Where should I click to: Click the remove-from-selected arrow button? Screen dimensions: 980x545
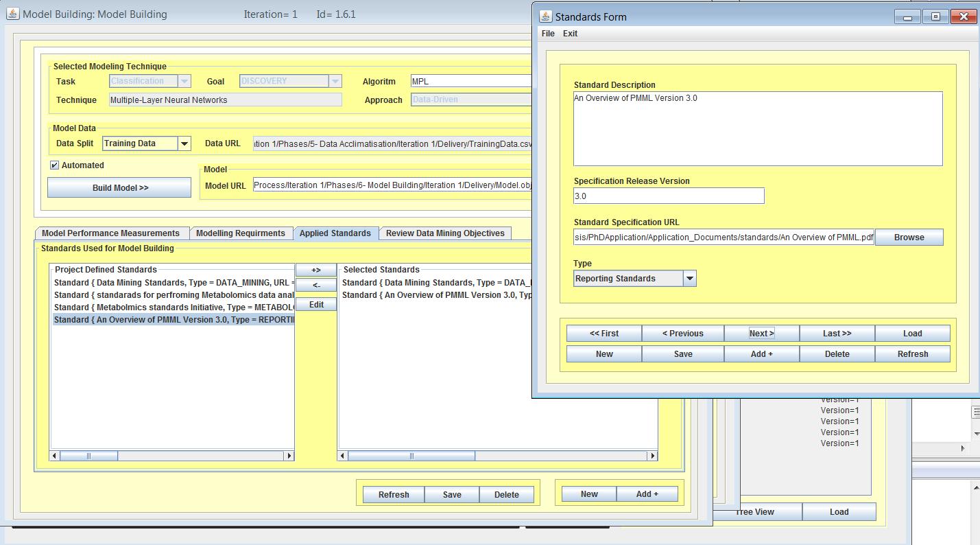coord(316,285)
